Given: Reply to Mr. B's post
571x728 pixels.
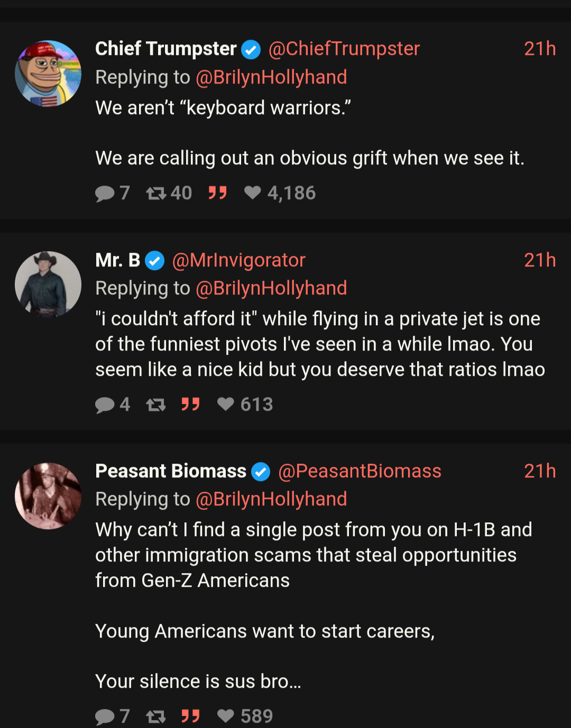Looking at the screenshot, I should pyautogui.click(x=105, y=405).
